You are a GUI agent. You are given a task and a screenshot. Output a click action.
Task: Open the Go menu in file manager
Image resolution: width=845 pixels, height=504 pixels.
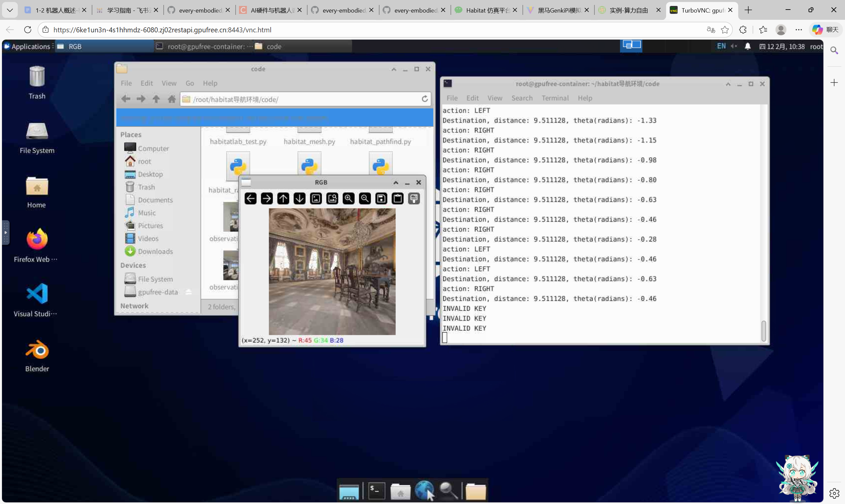[x=189, y=83]
